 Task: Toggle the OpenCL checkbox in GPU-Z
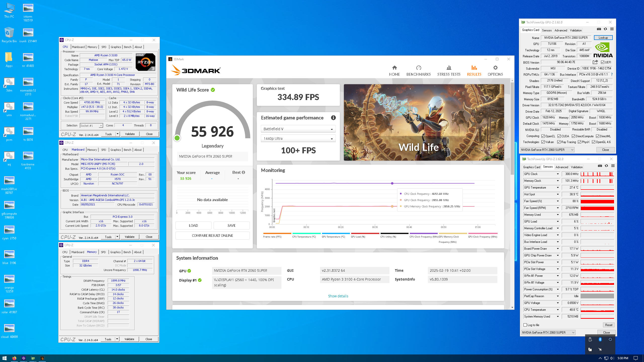click(543, 136)
